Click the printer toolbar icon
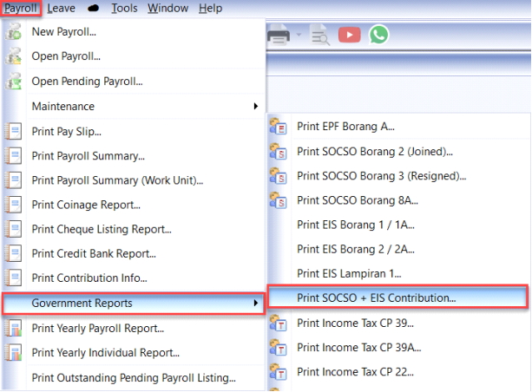Screen dimensions: 532x392 (x=279, y=35)
